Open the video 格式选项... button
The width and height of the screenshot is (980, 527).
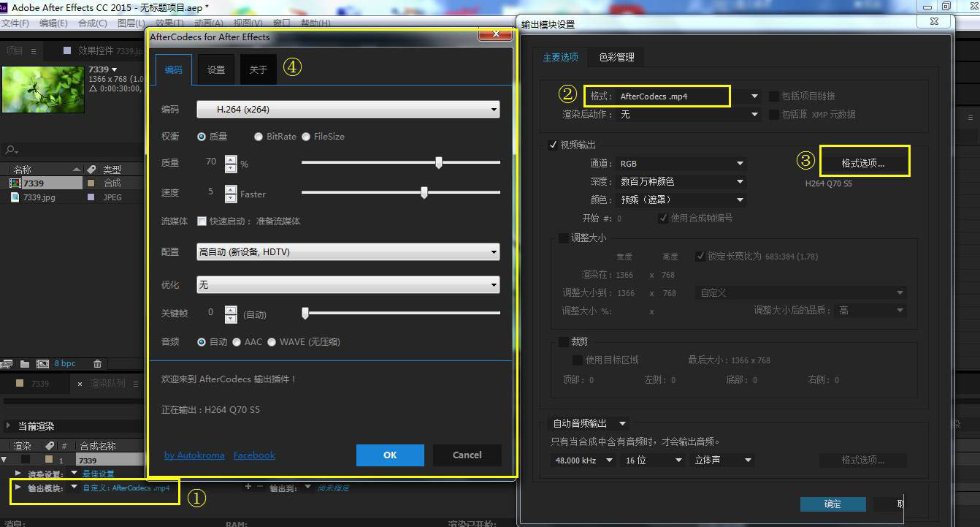coord(863,163)
